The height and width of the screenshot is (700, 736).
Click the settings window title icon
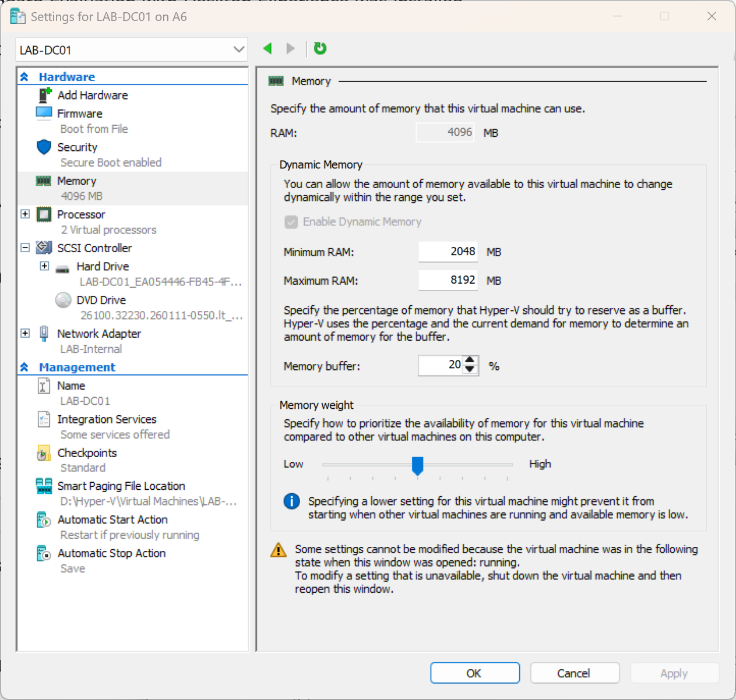pos(17,16)
